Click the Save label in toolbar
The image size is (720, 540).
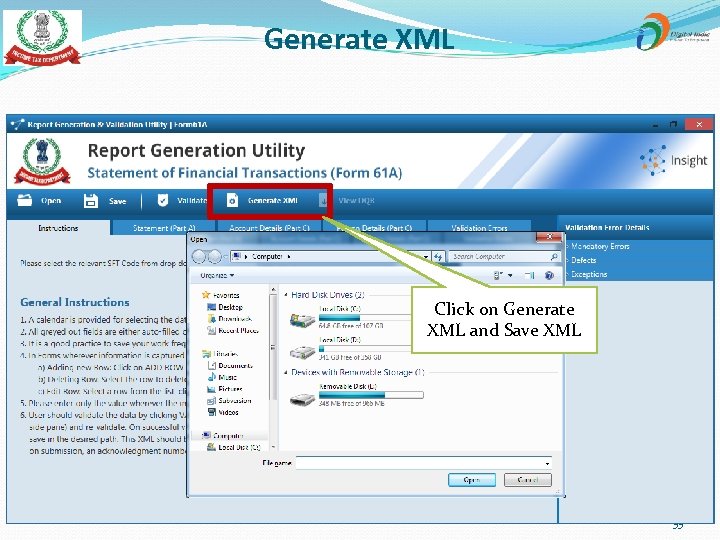tap(118, 201)
